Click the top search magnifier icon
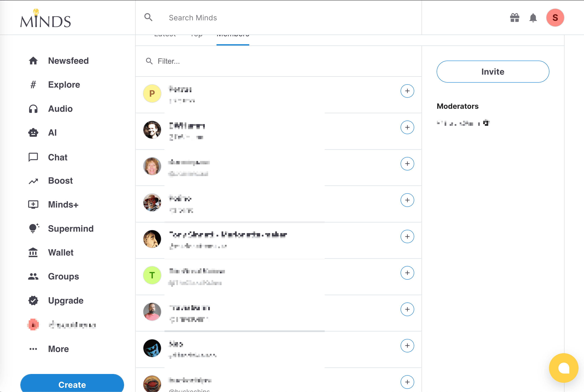Image resolution: width=584 pixels, height=392 pixels. (x=148, y=17)
